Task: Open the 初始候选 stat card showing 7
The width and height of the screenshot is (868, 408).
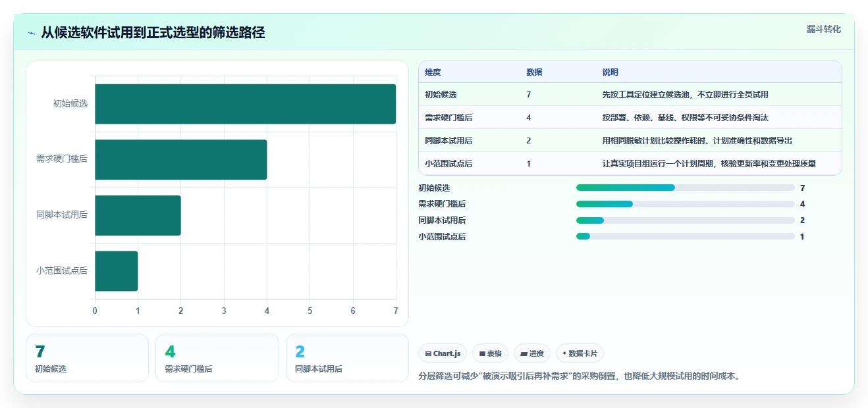Action: (87, 358)
